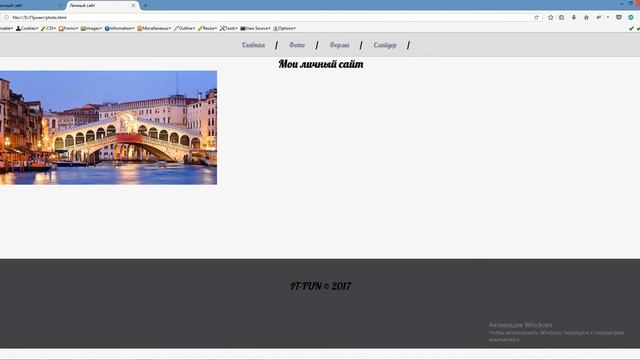Click the 'Мои личный сайт' heading
This screenshot has width=640, height=360.
pyautogui.click(x=321, y=64)
